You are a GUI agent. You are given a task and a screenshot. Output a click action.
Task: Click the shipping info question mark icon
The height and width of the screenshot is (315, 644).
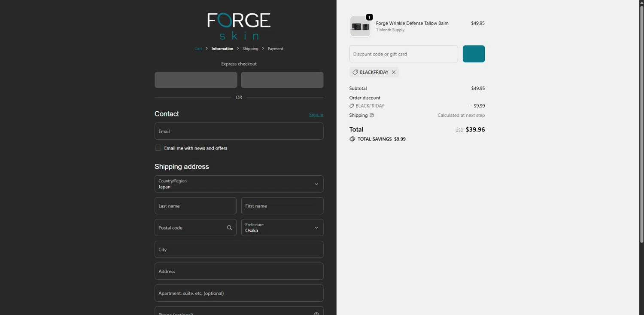click(x=372, y=115)
